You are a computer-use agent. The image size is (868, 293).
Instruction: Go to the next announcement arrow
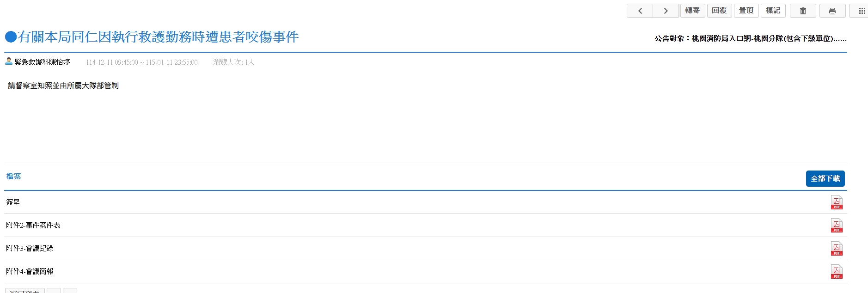tap(666, 11)
